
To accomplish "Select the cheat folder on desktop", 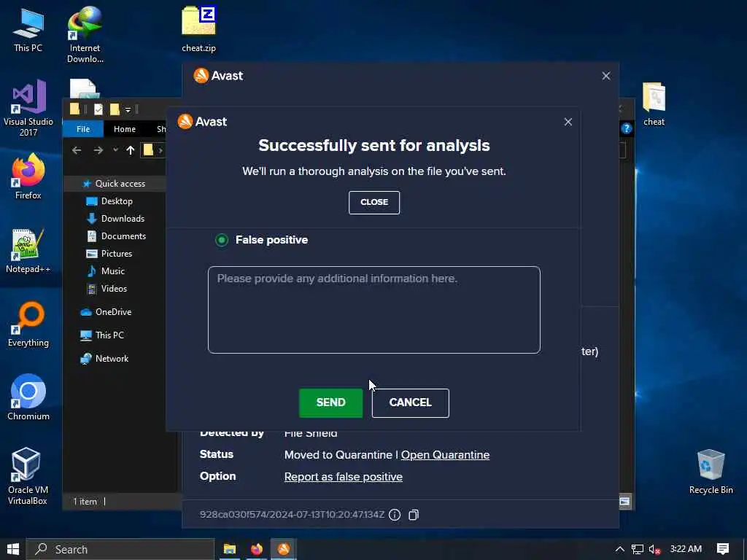I will coord(654,104).
